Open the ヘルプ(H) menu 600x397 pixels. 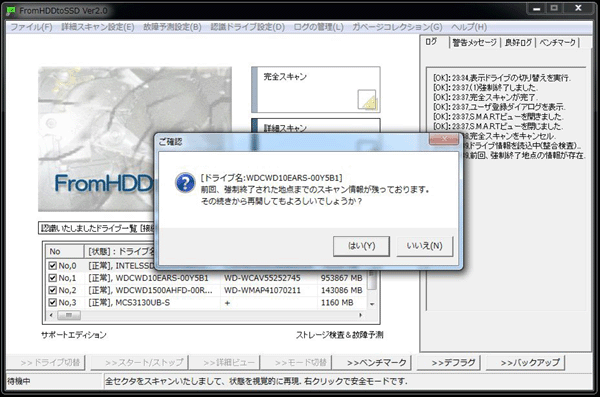(469, 27)
